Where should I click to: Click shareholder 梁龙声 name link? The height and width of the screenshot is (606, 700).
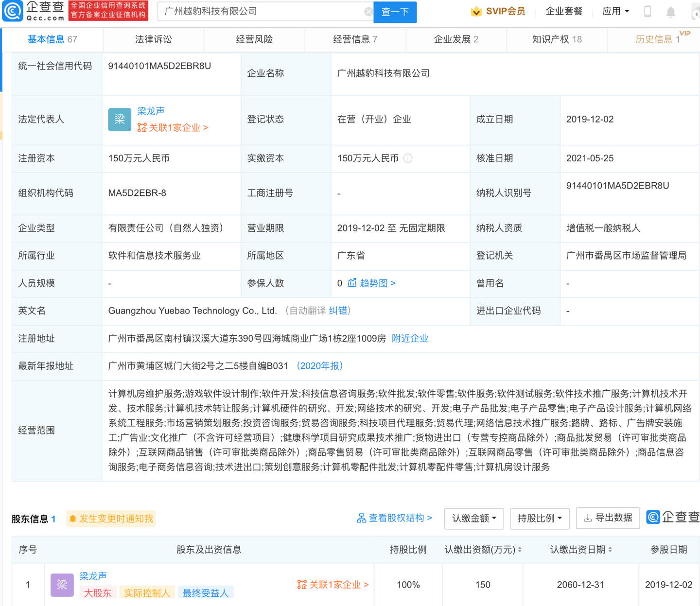[x=92, y=576]
